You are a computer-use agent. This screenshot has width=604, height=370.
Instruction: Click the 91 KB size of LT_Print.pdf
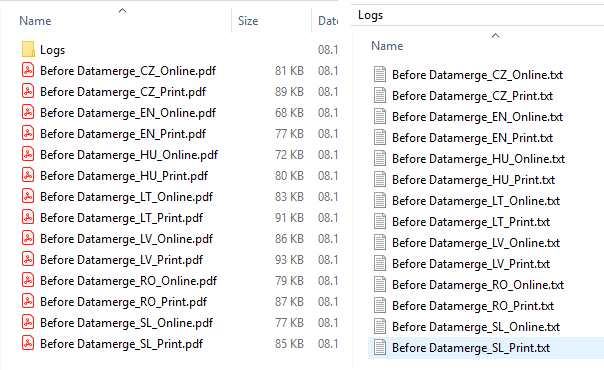coord(289,218)
